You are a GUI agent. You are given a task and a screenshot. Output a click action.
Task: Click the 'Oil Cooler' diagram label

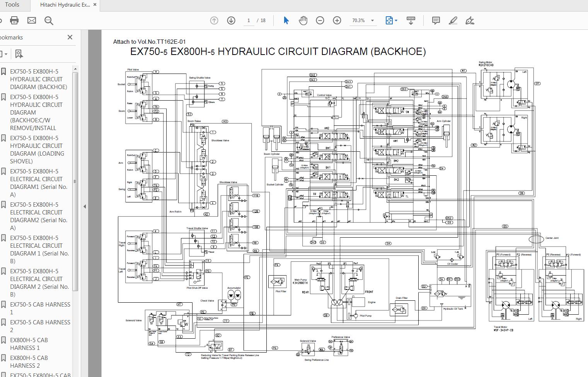pos(453,264)
